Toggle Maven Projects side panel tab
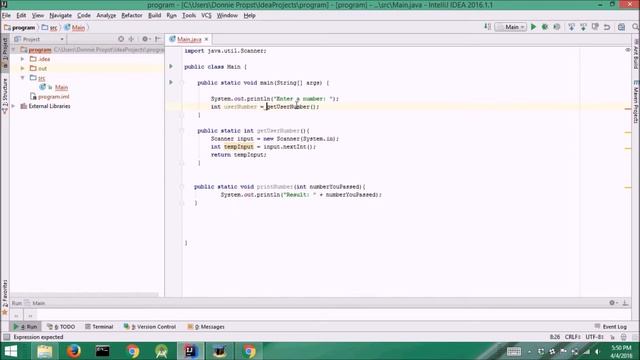640x360 pixels. tap(636, 102)
